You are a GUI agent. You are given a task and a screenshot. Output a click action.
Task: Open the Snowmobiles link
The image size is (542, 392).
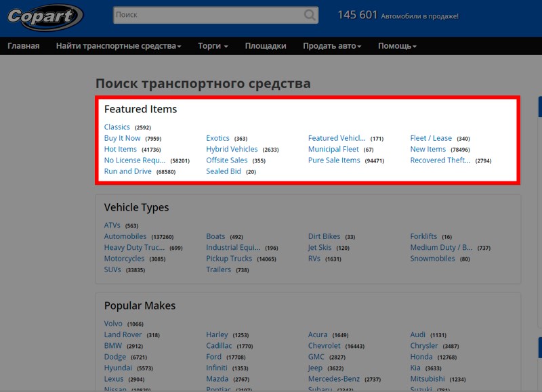pyautogui.click(x=432, y=259)
